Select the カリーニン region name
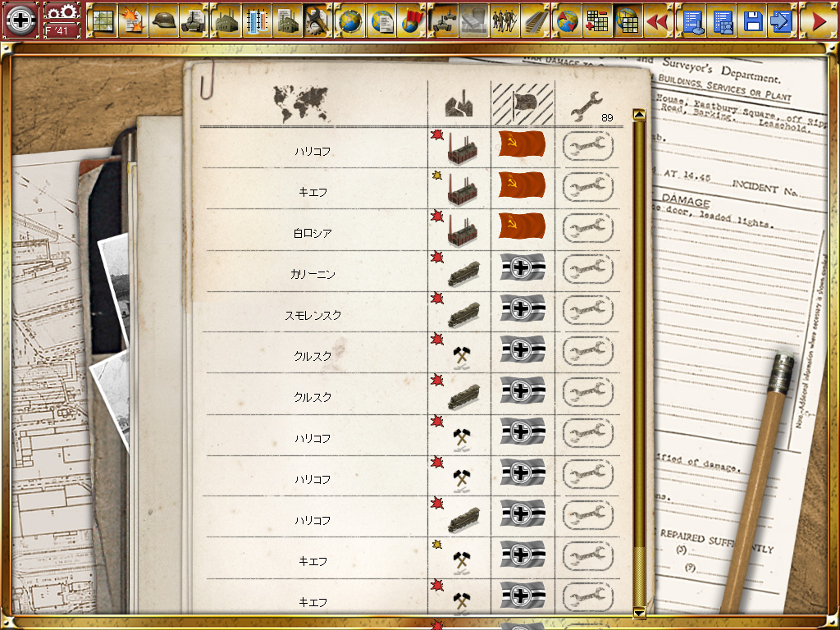Image resolution: width=840 pixels, height=630 pixels. point(313,274)
